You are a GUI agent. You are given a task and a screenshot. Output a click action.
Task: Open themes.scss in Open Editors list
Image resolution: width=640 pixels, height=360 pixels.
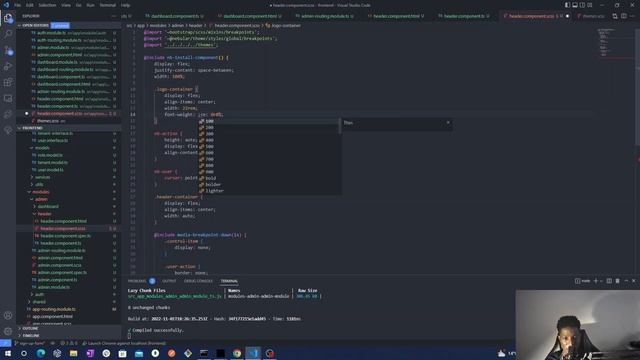(x=48, y=121)
